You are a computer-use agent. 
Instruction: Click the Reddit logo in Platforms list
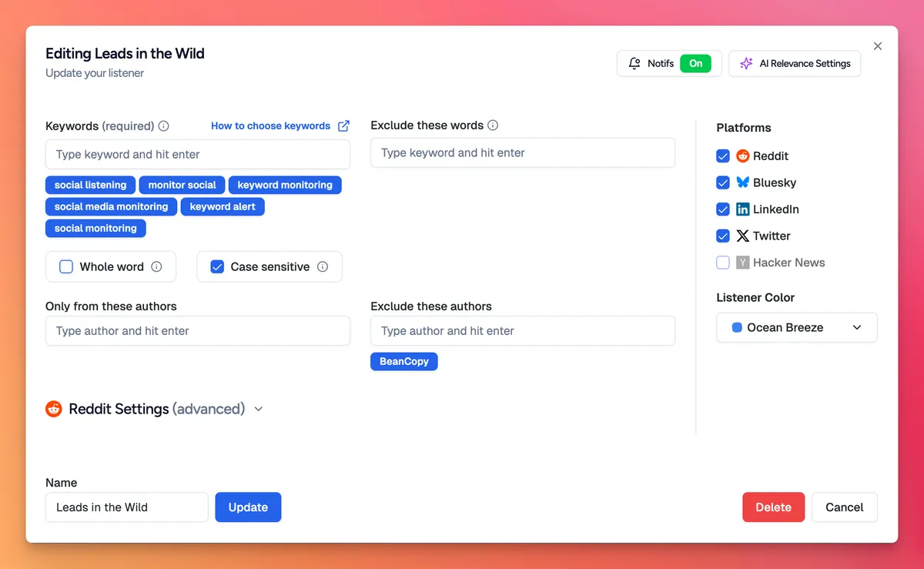point(743,156)
